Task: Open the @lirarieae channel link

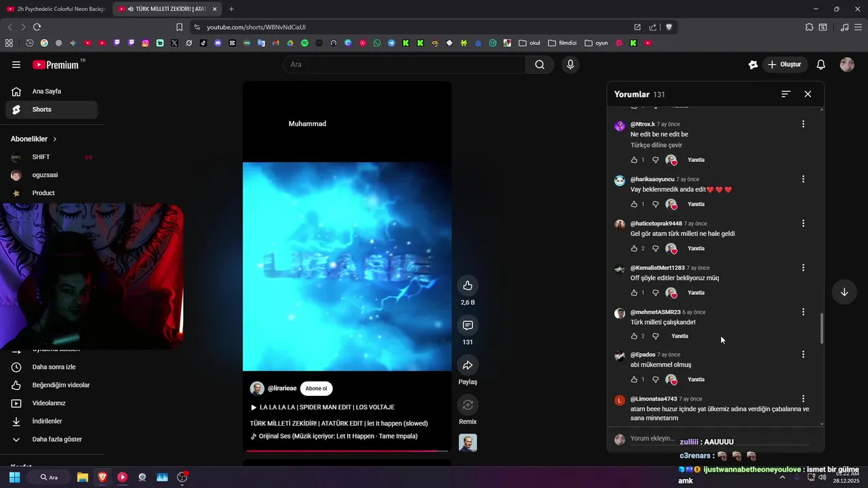Action: coord(282,388)
